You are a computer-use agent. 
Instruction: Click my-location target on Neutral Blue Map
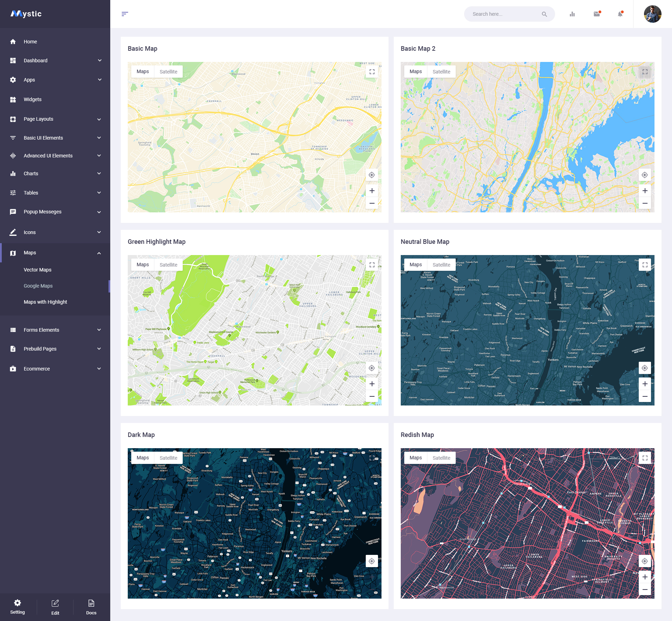click(x=645, y=368)
